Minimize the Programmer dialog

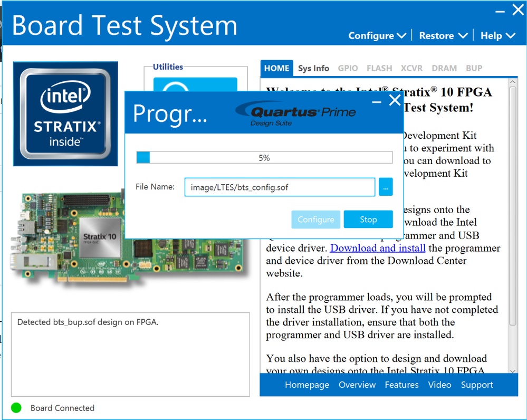(377, 101)
